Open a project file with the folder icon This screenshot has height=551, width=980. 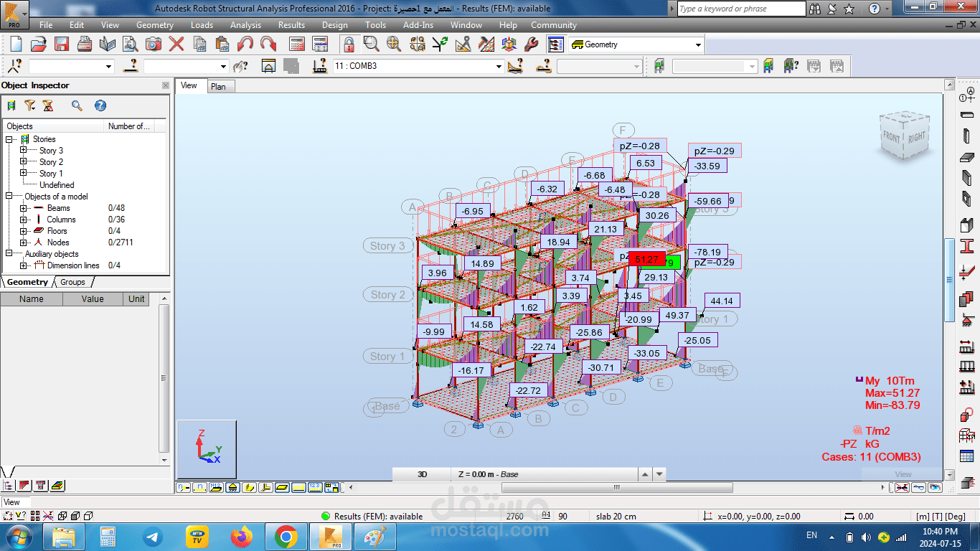(x=38, y=44)
